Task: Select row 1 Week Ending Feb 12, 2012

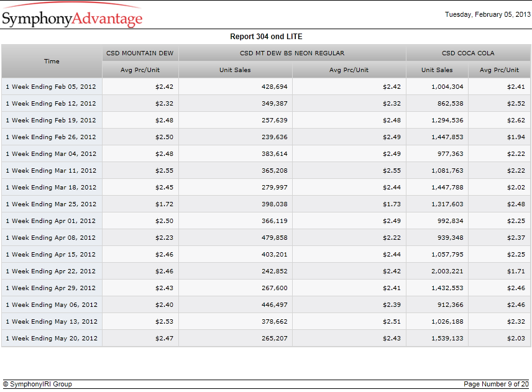Action: (x=266, y=103)
